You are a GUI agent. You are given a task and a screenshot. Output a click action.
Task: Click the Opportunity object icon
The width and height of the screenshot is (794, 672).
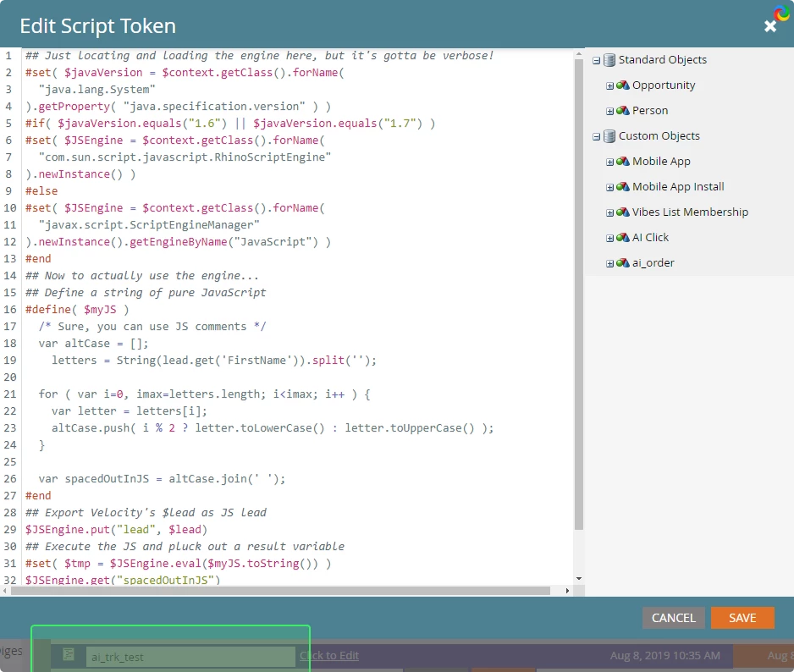(x=623, y=85)
